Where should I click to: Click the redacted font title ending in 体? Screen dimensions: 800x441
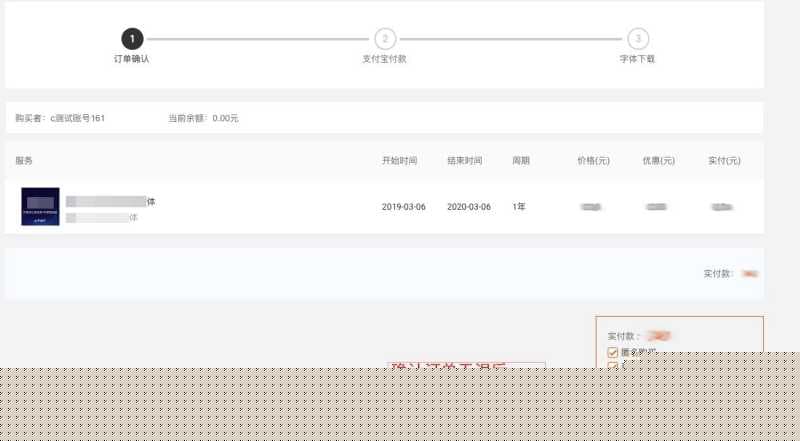111,202
